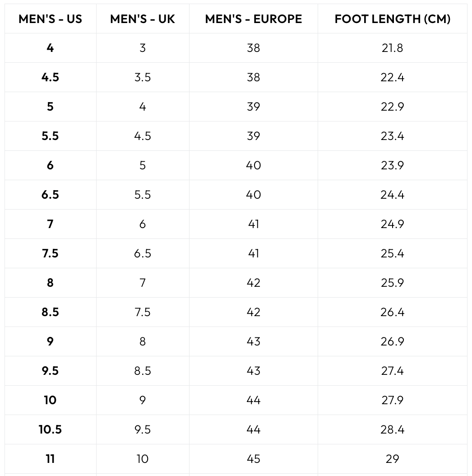This screenshot has height=476, width=472.
Task: Click US size 5.5 row label
Action: (x=50, y=136)
